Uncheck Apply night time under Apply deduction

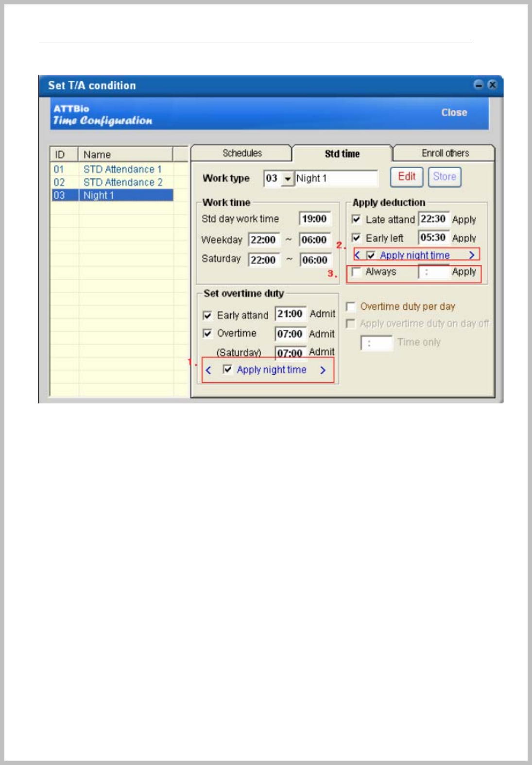coord(371,255)
